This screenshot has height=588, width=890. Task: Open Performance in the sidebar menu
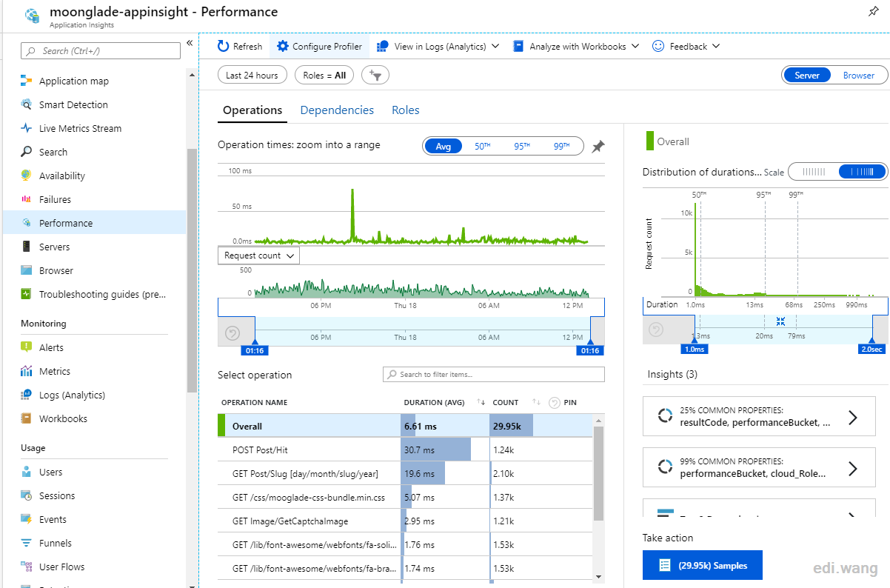click(x=93, y=223)
